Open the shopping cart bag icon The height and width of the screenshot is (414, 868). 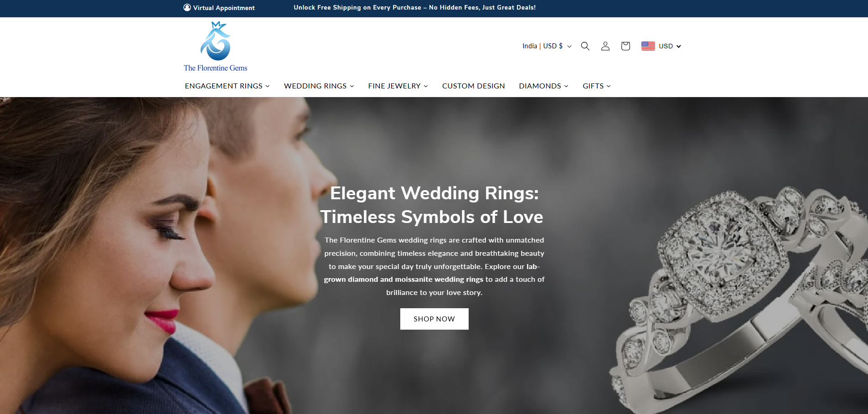point(625,46)
